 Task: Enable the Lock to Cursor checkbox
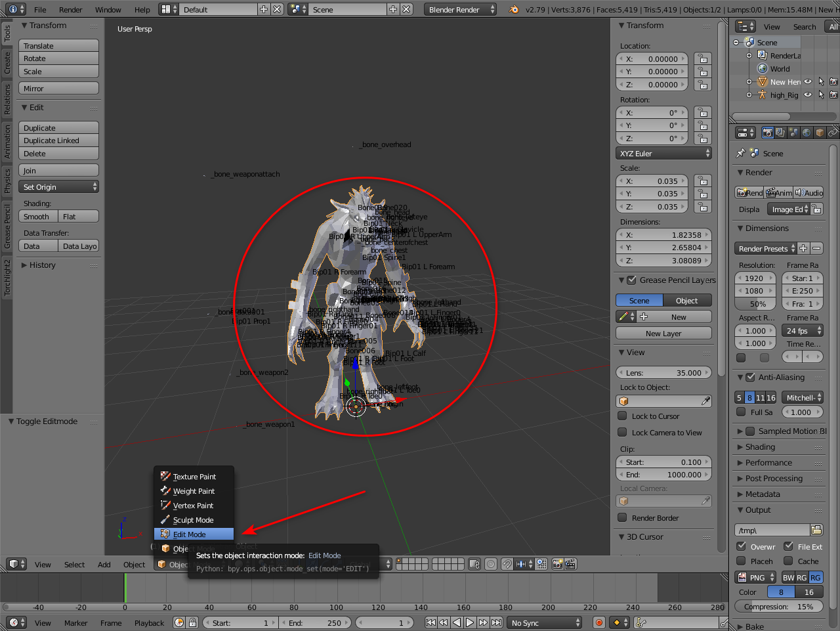click(x=622, y=416)
